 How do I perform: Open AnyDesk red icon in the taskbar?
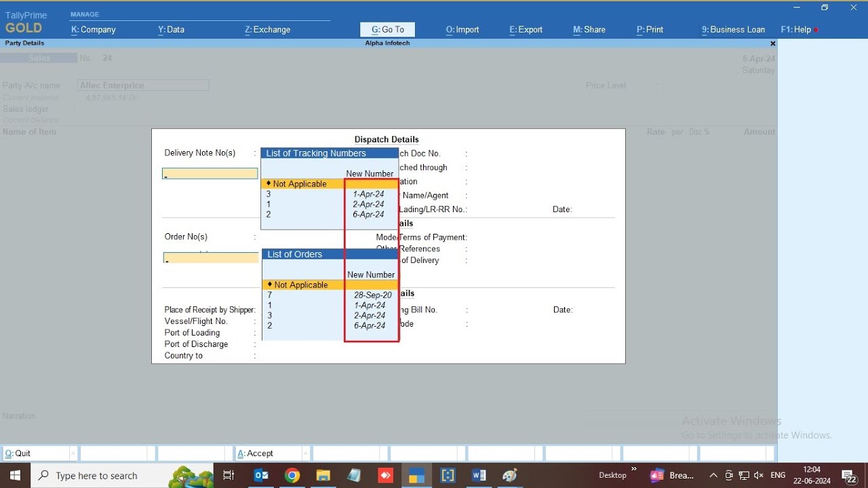(385, 475)
